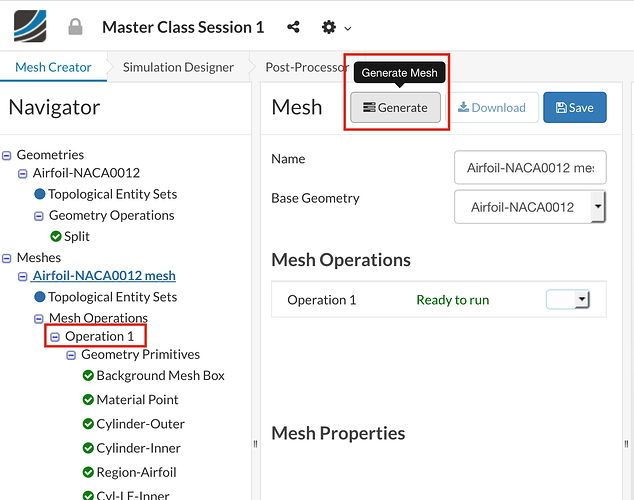Collapse the Meshes tree node
Viewport: 634px width, 500px height.
(x=8, y=258)
